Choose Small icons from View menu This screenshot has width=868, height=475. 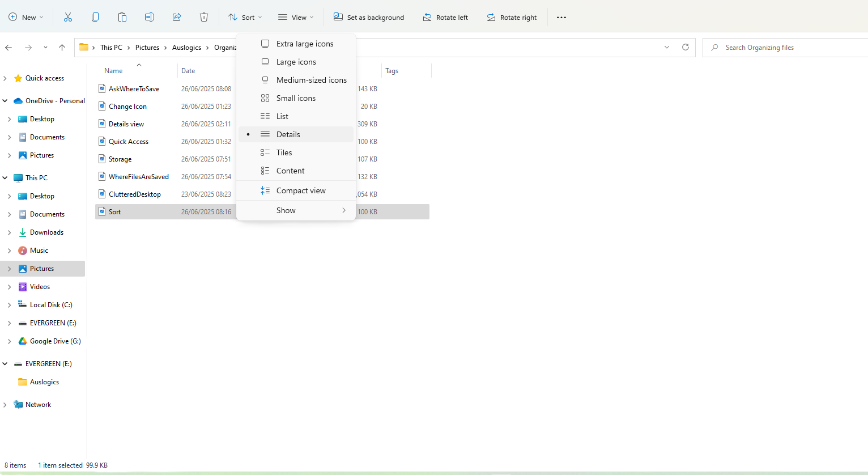[x=295, y=98]
